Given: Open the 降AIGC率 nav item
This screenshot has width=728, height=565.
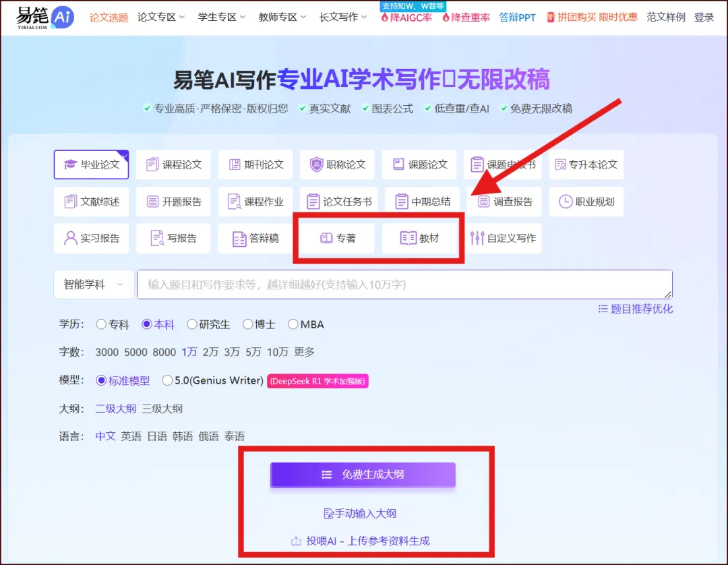Looking at the screenshot, I should (x=406, y=18).
